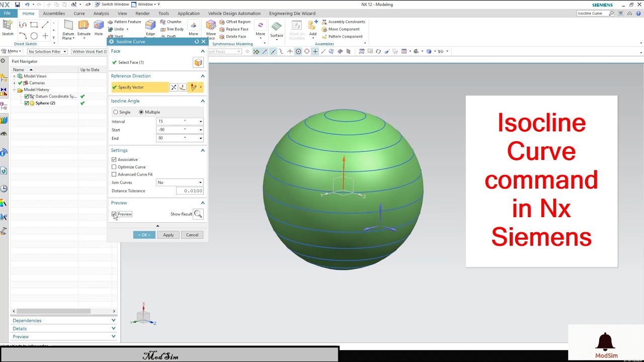Click the Part Navigator horizontal scrollbar

pyautogui.click(x=53, y=311)
